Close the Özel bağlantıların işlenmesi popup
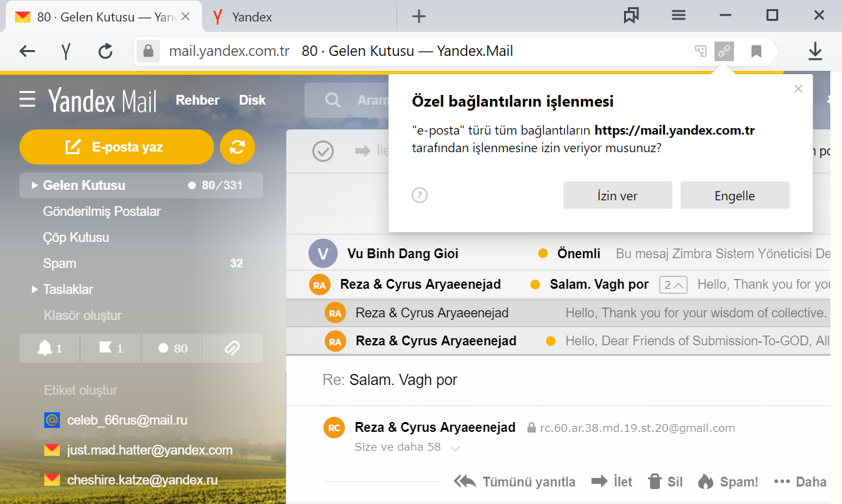842x504 pixels. [798, 88]
